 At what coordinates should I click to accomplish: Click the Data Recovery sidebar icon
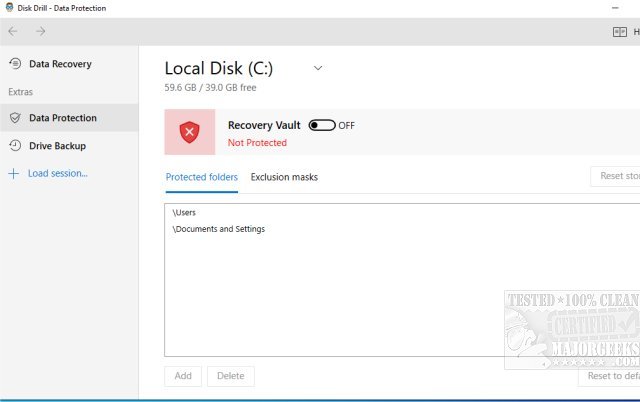coord(15,64)
